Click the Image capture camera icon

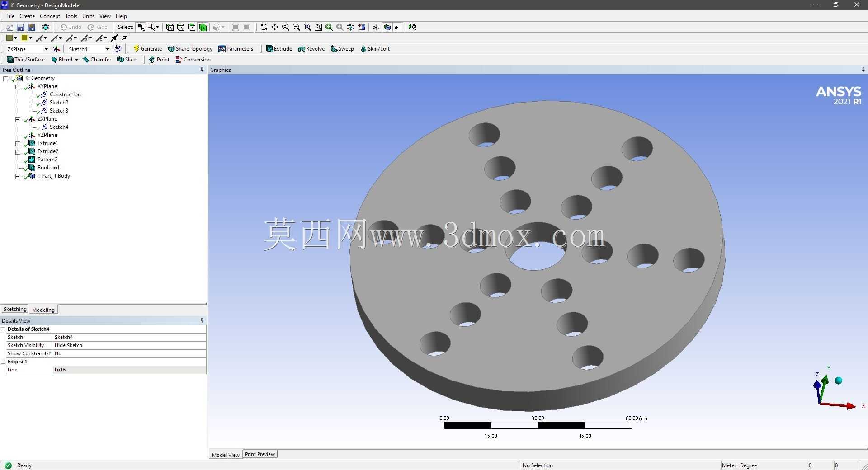(46, 27)
